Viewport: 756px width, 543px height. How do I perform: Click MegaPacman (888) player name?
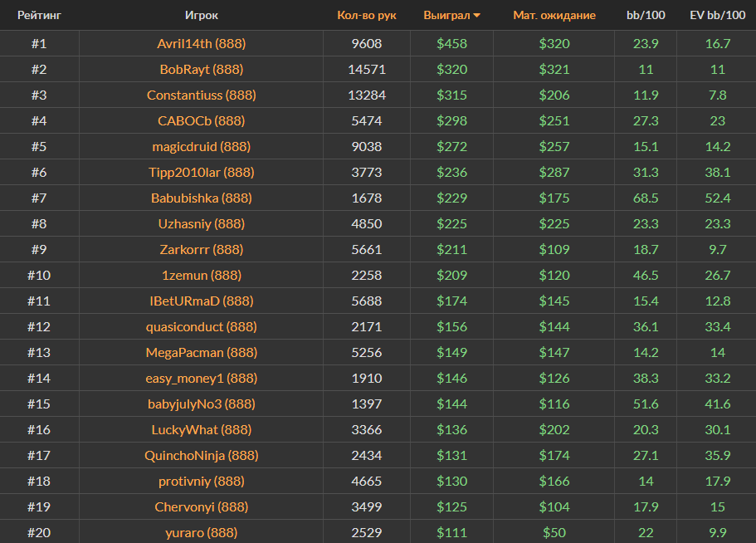click(201, 352)
